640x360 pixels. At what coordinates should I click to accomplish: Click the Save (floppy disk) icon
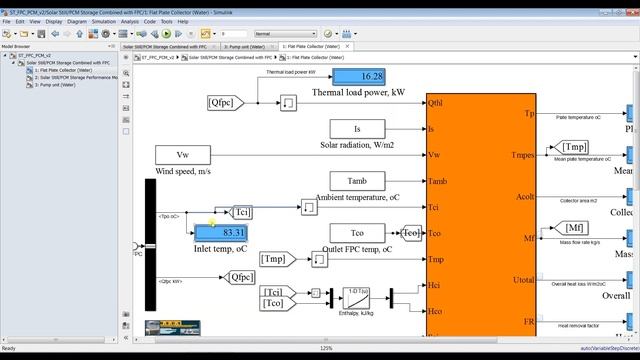pyautogui.click(x=41, y=34)
